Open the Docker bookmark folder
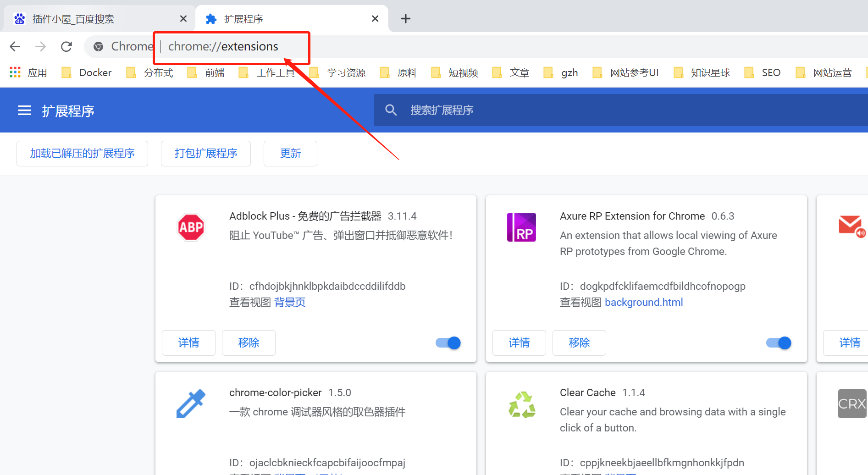The image size is (868, 475). point(87,72)
